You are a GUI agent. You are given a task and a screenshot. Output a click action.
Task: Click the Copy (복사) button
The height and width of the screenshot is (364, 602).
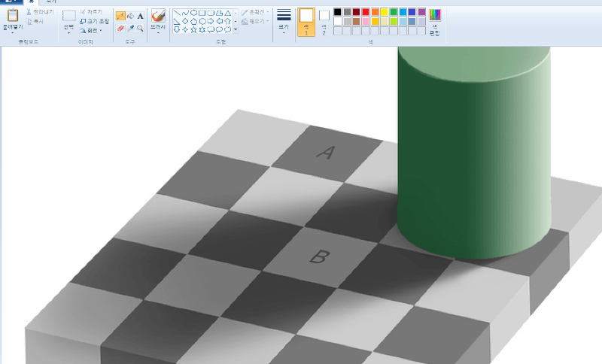(x=35, y=22)
